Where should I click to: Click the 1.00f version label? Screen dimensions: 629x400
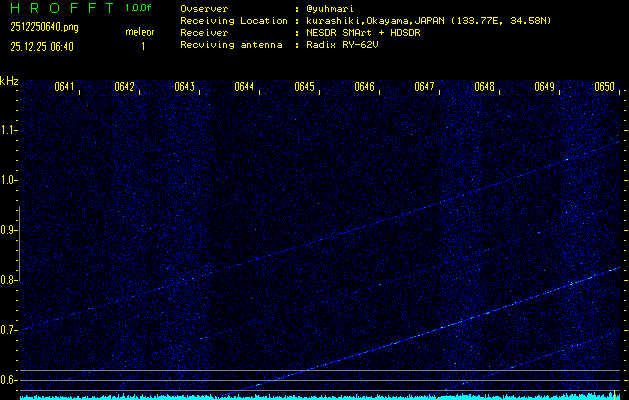(x=139, y=8)
